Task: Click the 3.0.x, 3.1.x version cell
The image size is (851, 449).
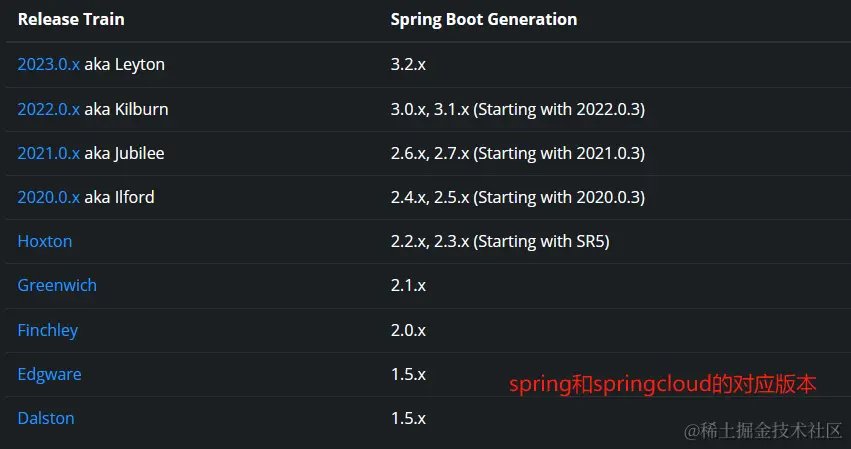Action: pyautogui.click(x=517, y=109)
